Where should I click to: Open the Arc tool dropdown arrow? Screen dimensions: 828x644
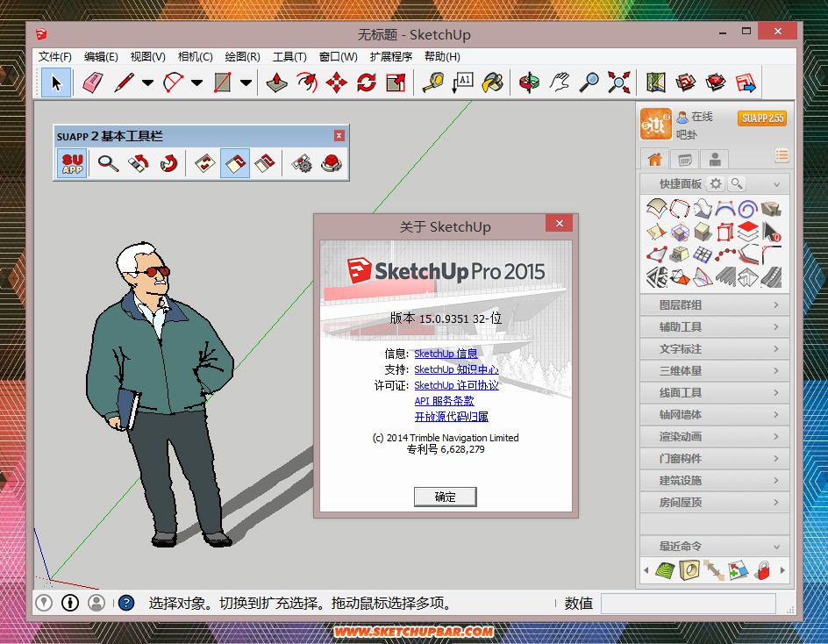[197, 82]
